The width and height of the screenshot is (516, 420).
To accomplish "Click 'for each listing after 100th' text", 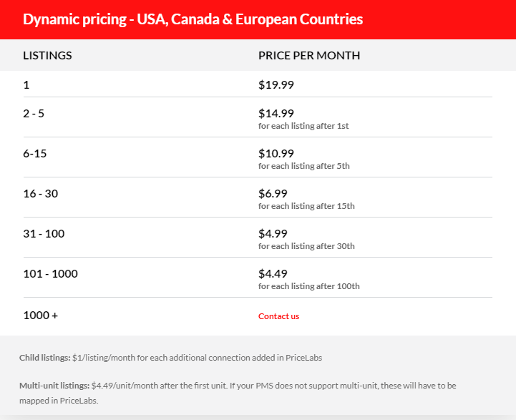I will pos(308,286).
